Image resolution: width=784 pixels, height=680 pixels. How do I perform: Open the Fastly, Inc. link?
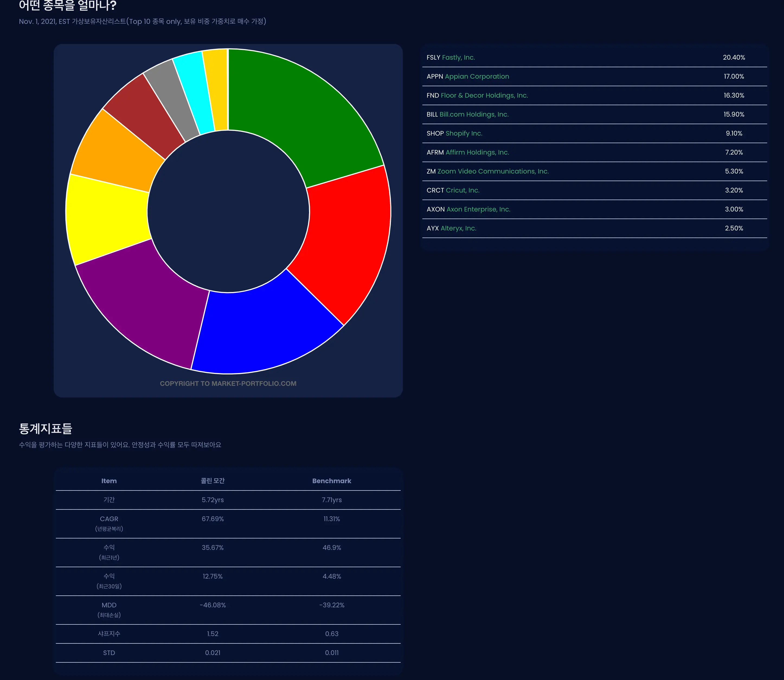tap(458, 57)
